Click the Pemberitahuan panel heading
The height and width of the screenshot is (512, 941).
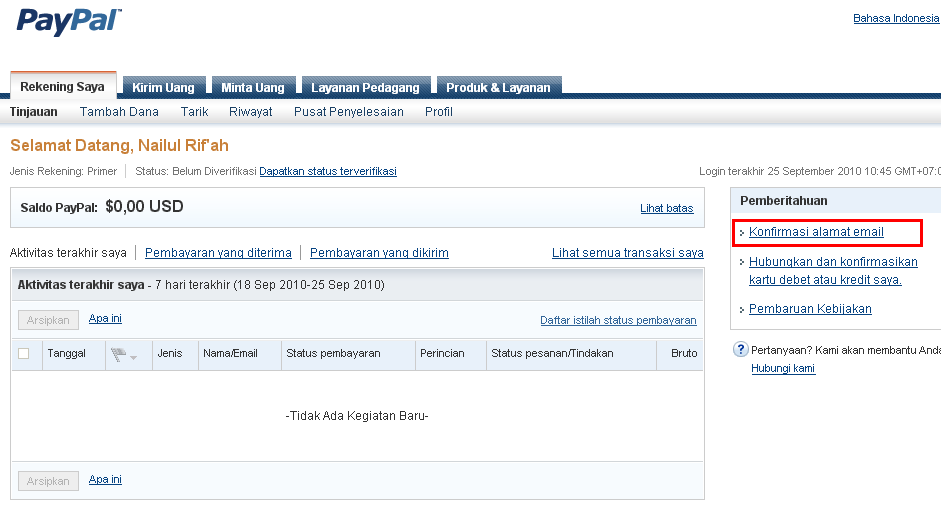(x=784, y=200)
